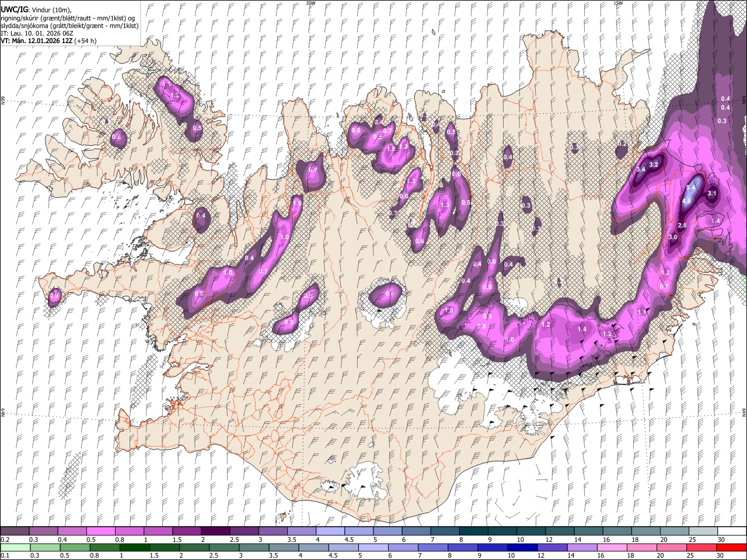Pick the bright magenta snow swatch between 0.5 and 0.8

100,531
